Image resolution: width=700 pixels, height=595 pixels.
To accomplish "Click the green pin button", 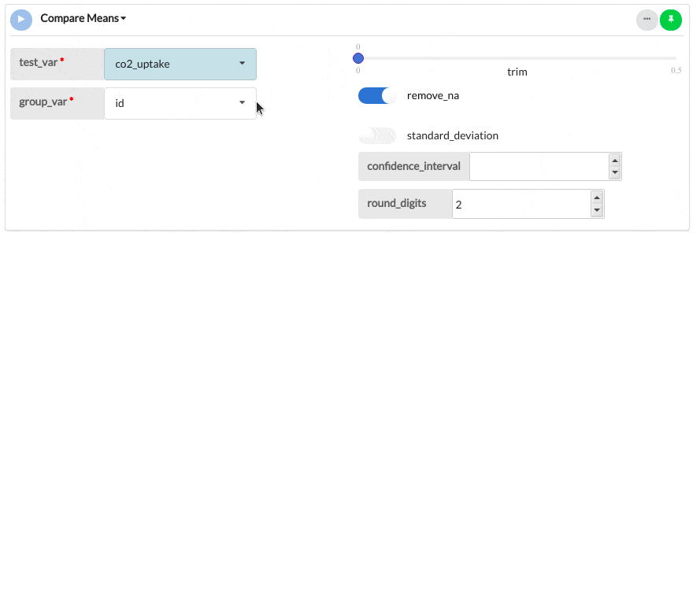I will pyautogui.click(x=671, y=20).
